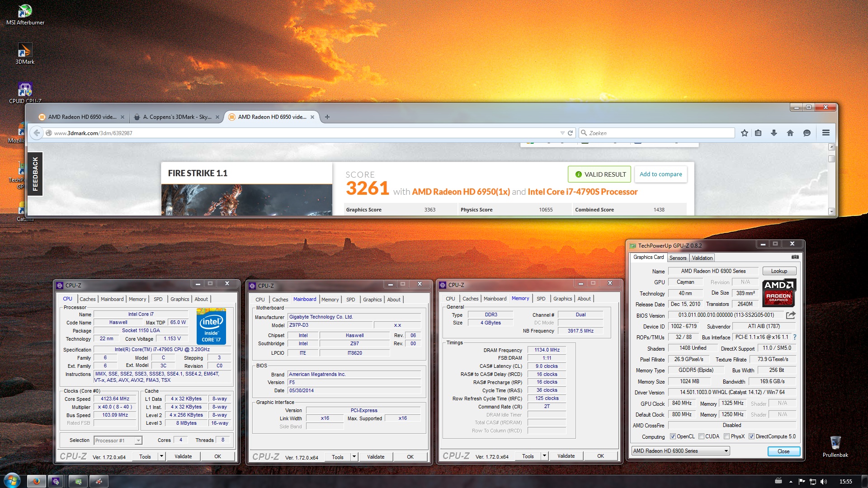
Task: Click OK in Memory CPU-Z window
Action: (600, 456)
